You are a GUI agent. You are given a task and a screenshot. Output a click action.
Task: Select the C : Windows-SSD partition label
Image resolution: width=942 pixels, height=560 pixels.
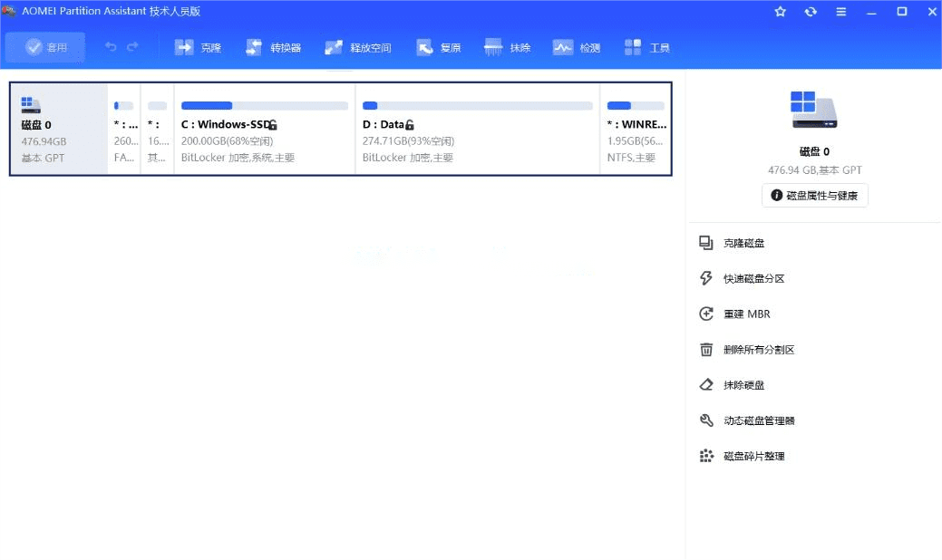click(x=225, y=124)
